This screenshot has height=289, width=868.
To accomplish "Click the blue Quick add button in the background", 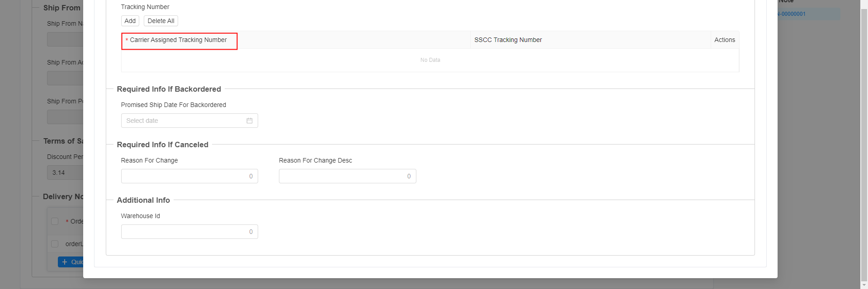I will (71, 262).
